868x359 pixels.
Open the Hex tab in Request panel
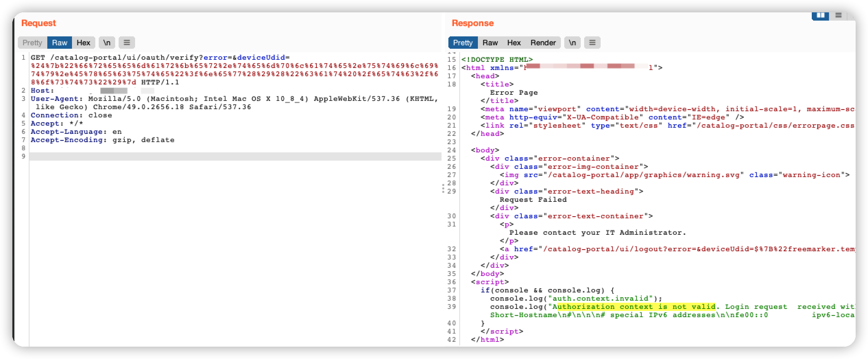pyautogui.click(x=83, y=43)
